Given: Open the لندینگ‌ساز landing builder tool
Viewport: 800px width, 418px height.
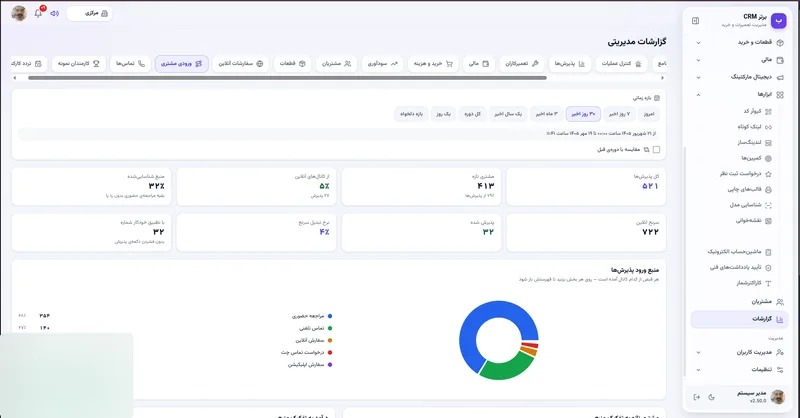Looking at the screenshot, I should click(x=753, y=142).
